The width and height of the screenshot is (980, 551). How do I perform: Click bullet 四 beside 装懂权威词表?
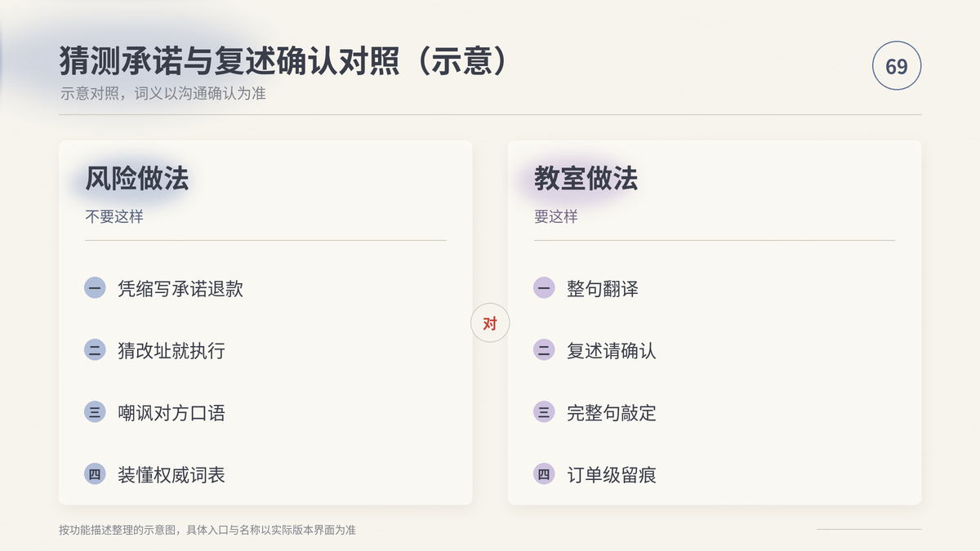tap(95, 474)
